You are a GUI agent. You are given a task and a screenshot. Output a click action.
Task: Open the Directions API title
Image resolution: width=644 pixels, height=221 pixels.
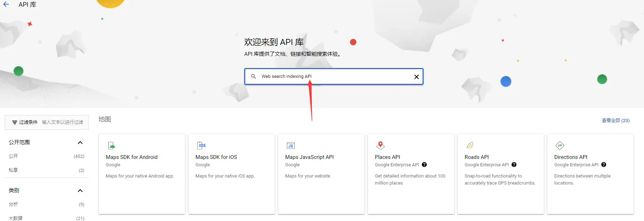[571, 157]
